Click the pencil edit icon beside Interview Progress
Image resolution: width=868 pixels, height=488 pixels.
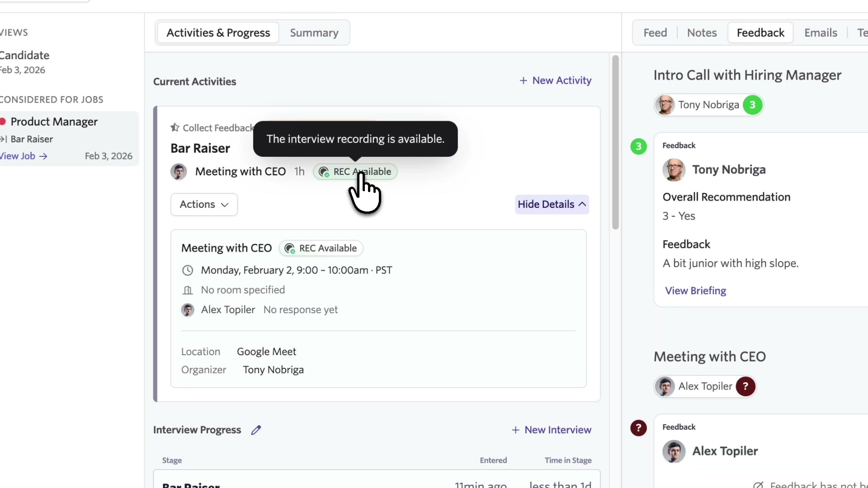click(x=256, y=430)
